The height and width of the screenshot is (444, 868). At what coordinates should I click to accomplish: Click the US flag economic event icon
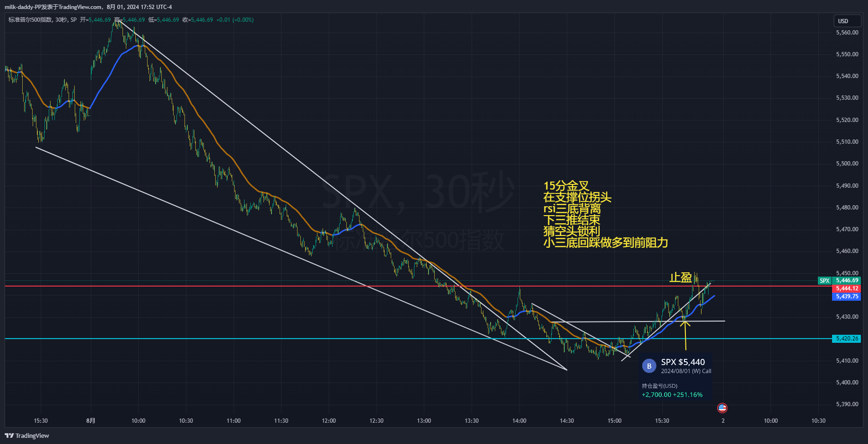coord(722,408)
